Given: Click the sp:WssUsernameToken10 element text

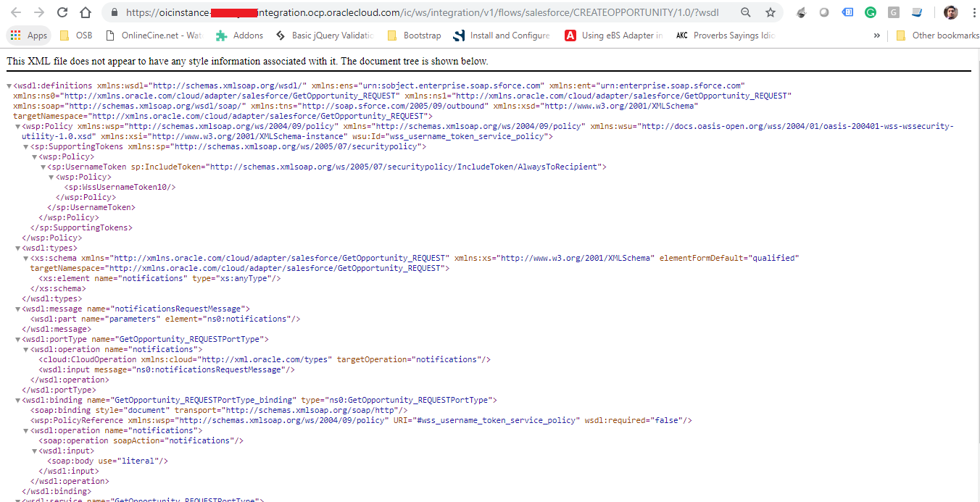Looking at the screenshot, I should (120, 187).
